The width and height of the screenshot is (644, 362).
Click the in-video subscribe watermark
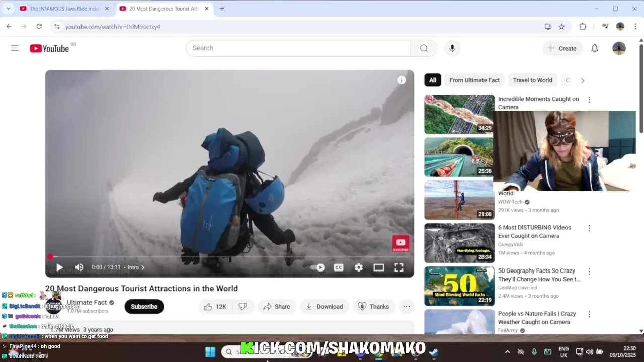[400, 244]
